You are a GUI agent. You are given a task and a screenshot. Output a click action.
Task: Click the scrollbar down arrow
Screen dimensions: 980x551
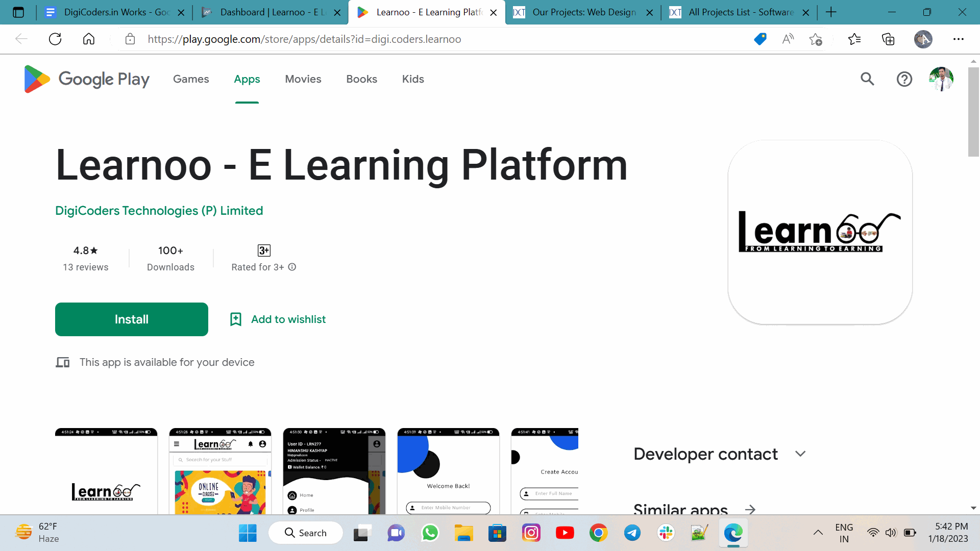(973, 508)
